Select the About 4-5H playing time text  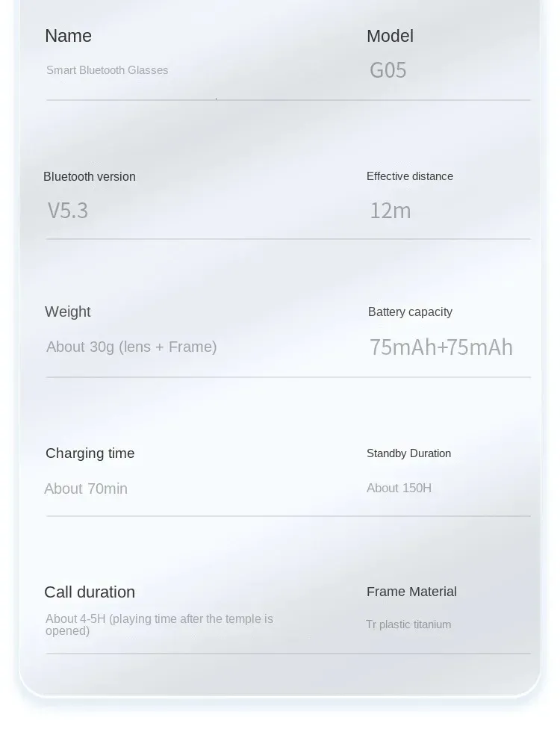tap(159, 624)
